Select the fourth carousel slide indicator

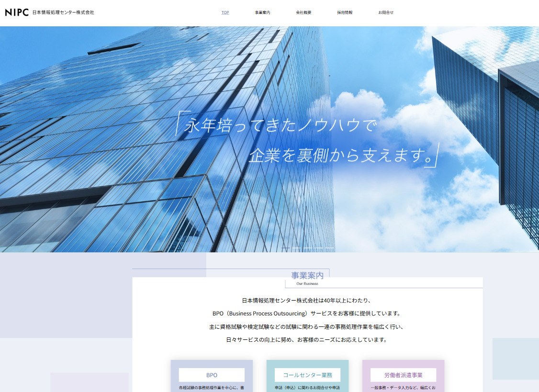click(318, 248)
